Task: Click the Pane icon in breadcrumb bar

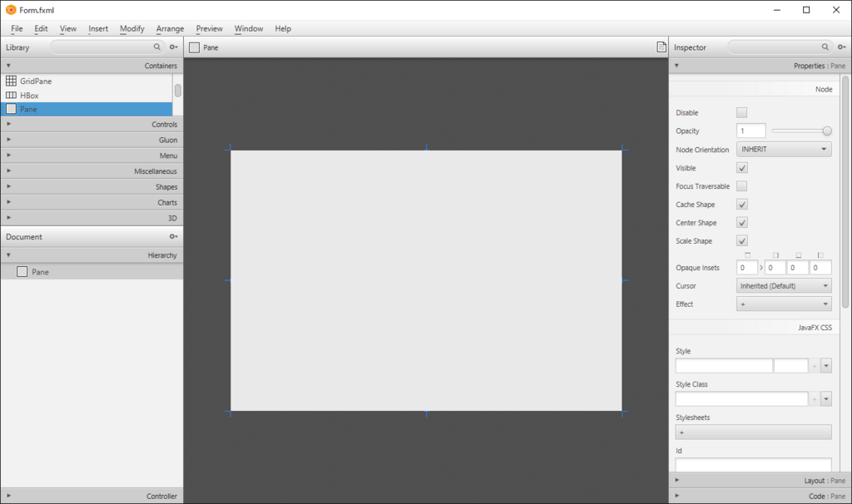Action: (194, 47)
